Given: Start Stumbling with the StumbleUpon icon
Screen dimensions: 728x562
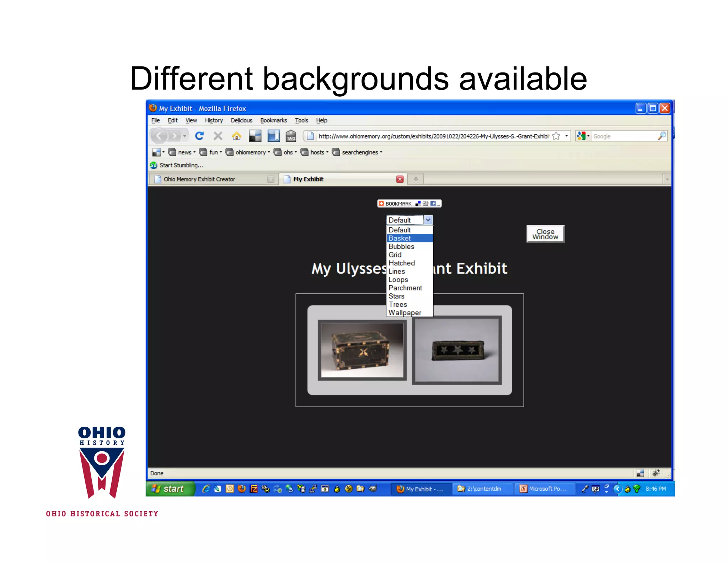Looking at the screenshot, I should coord(154,165).
